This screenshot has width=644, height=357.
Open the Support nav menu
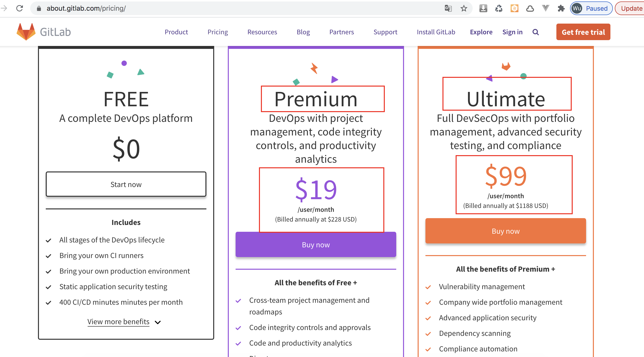click(385, 32)
